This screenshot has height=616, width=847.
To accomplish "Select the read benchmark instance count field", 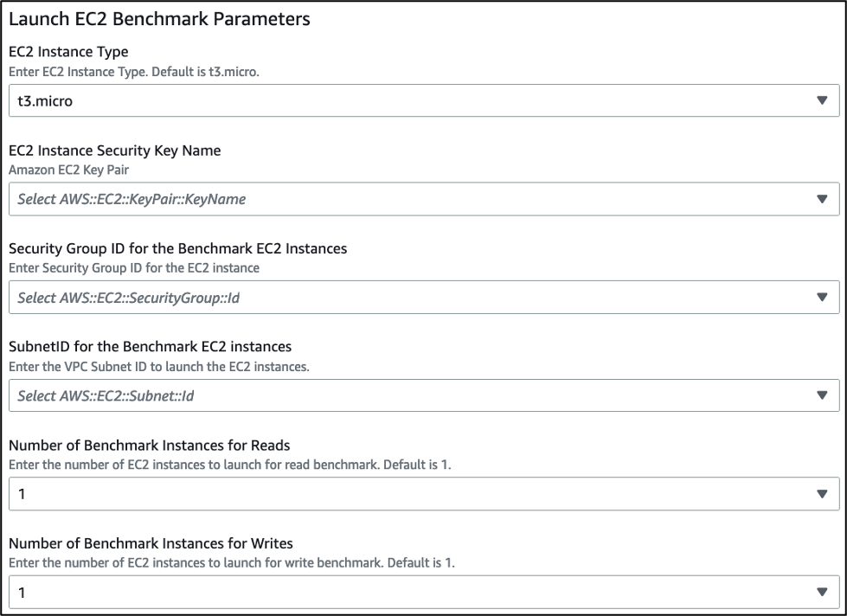I will (x=346, y=494).
